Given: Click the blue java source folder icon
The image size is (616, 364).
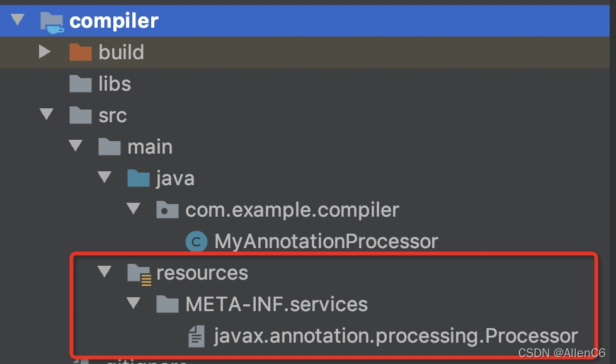Looking at the screenshot, I should coord(139,178).
